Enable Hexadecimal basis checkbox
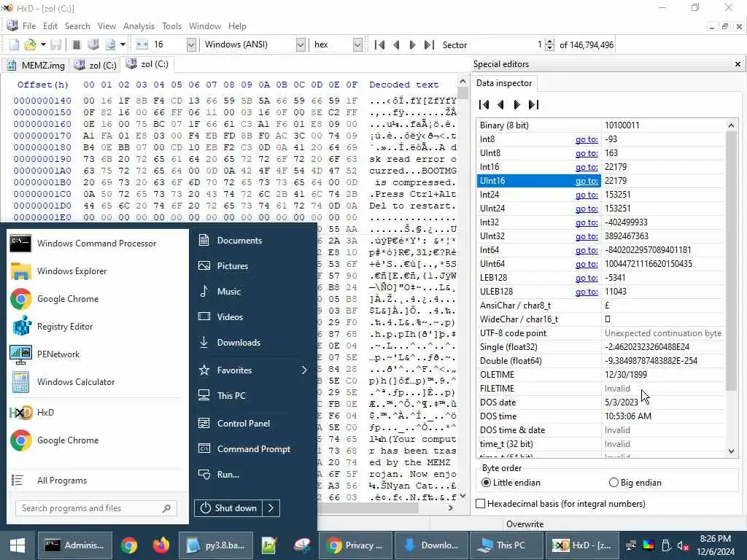The image size is (747, 560). pyautogui.click(x=481, y=504)
